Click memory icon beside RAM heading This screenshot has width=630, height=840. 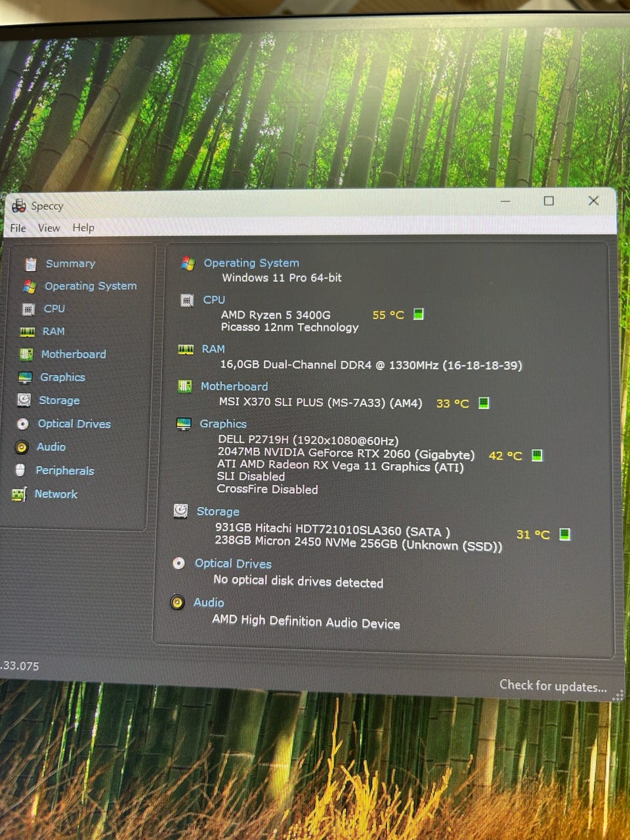[x=186, y=350]
